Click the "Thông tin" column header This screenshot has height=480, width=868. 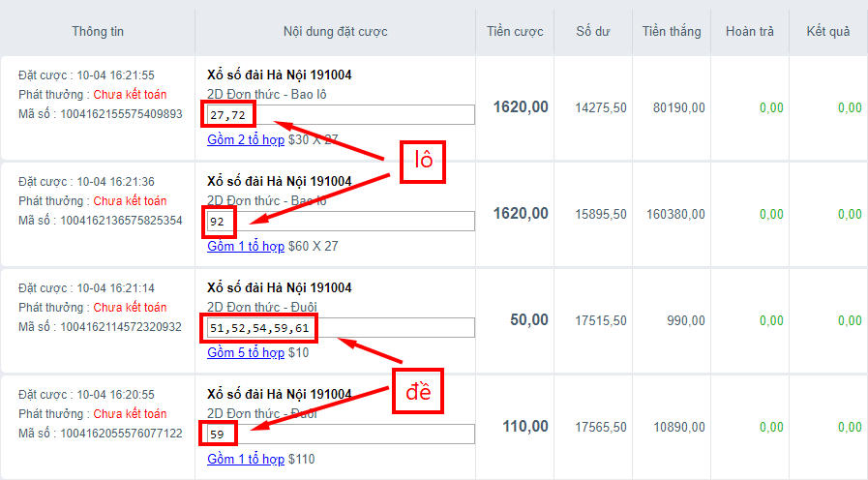[x=98, y=32]
